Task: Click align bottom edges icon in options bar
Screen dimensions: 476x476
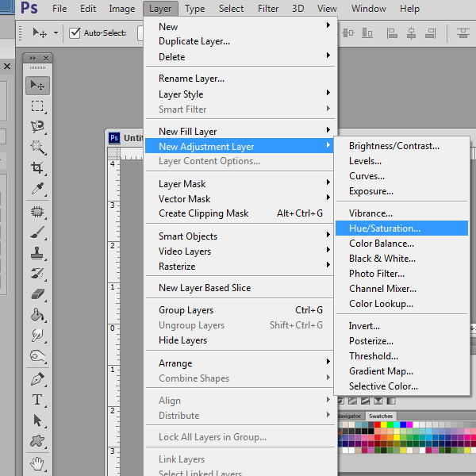Action: 367,33
